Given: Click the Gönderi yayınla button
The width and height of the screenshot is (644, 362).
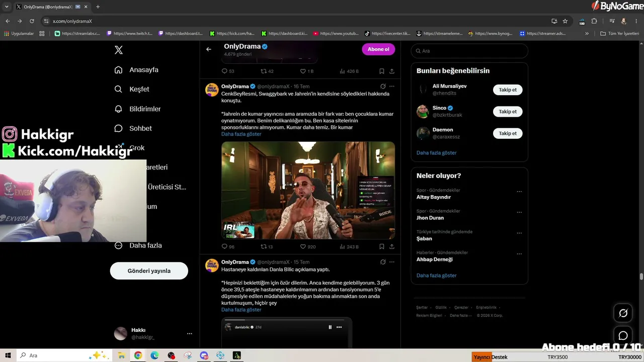Looking at the screenshot, I should tap(149, 270).
